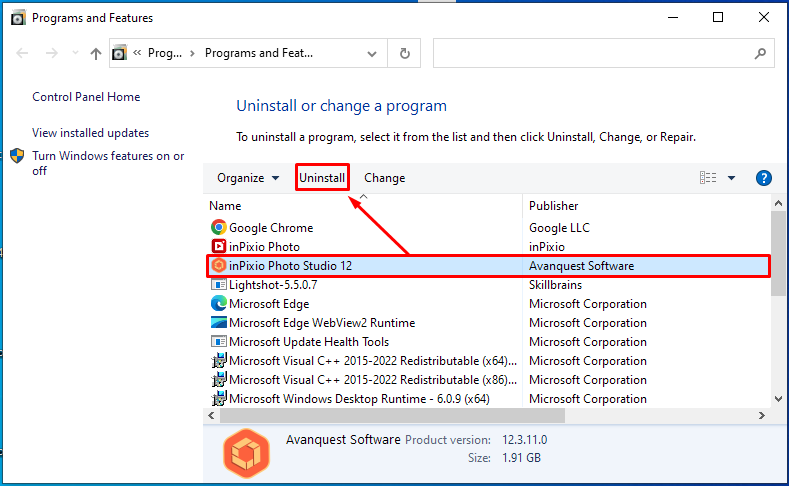Expand the view options dropdown arrow
Image resolution: width=789 pixels, height=486 pixels.
(x=731, y=178)
